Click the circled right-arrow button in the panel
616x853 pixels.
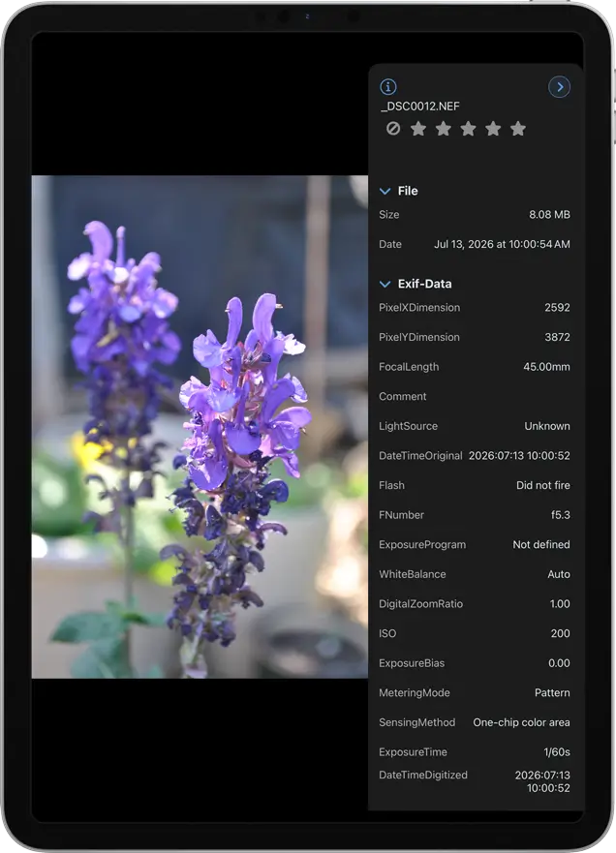(560, 86)
